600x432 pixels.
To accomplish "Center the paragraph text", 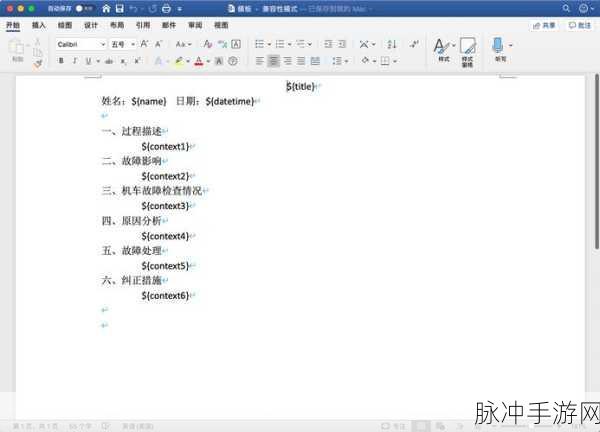I will pos(273,61).
